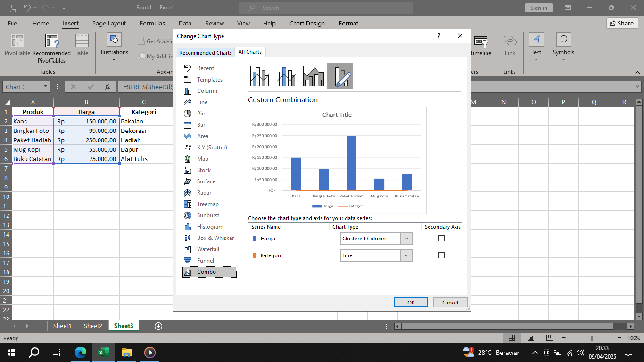Choose the Clustered Column combo preset
The image size is (644, 362).
pos(260,75)
